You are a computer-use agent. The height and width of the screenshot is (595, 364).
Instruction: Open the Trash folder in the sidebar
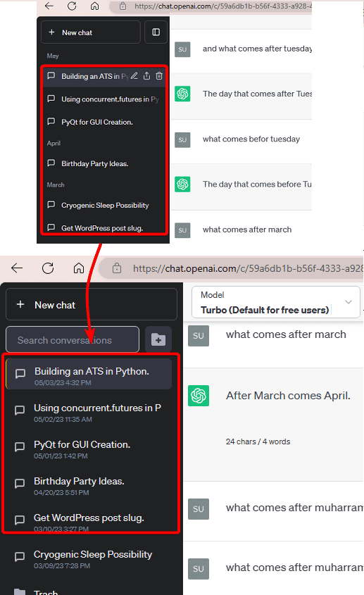click(x=46, y=591)
